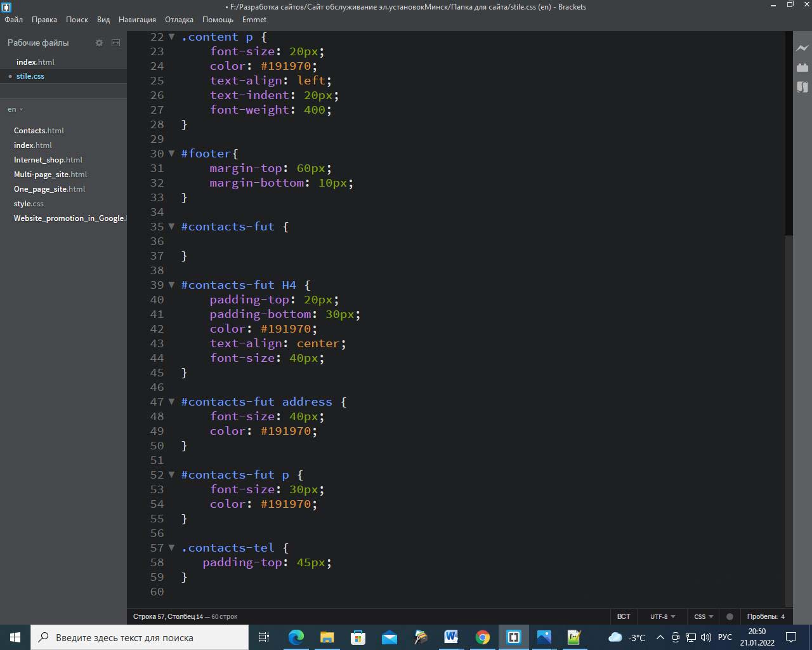Open the Файл menu
This screenshot has width=812, height=650.
coord(13,20)
